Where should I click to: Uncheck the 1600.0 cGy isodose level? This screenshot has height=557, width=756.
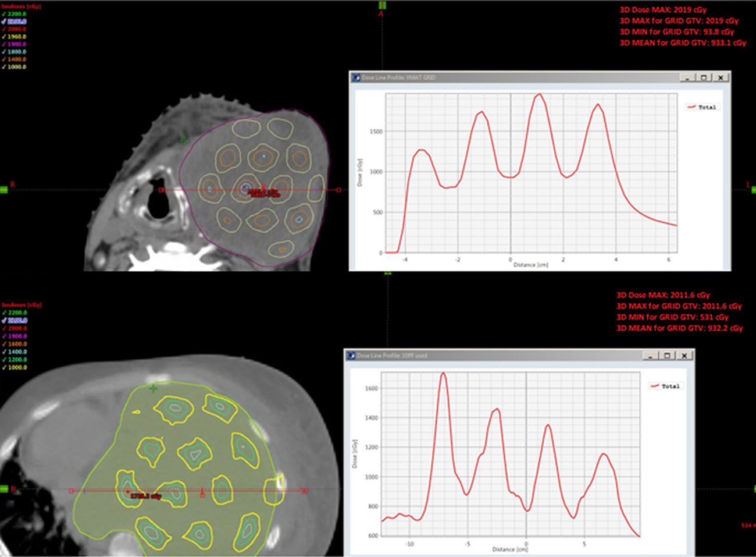click(4, 344)
